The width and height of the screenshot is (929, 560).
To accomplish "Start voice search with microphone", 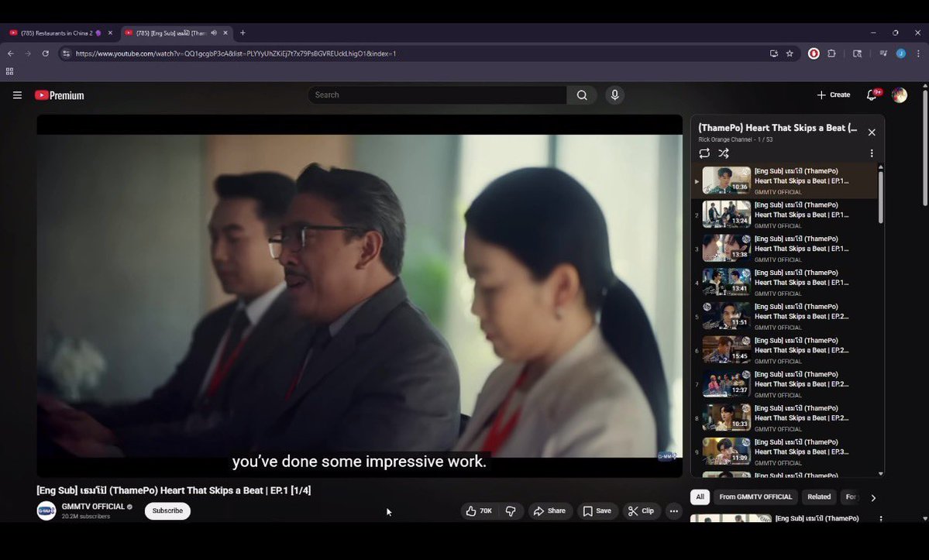I will tap(614, 95).
